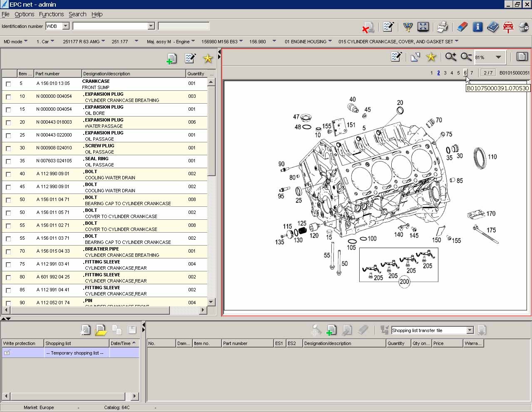
Task: Click callout number 200 in the diagram
Action: pyautogui.click(x=404, y=282)
